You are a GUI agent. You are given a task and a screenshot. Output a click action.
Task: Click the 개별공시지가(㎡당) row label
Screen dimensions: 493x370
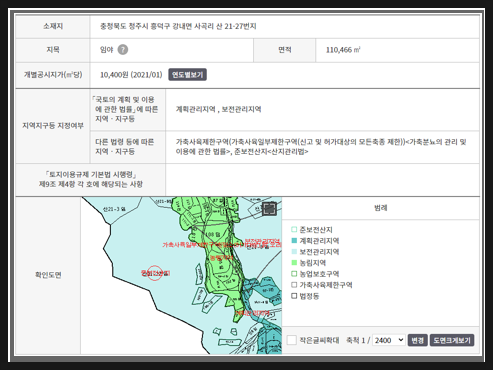[x=53, y=75]
